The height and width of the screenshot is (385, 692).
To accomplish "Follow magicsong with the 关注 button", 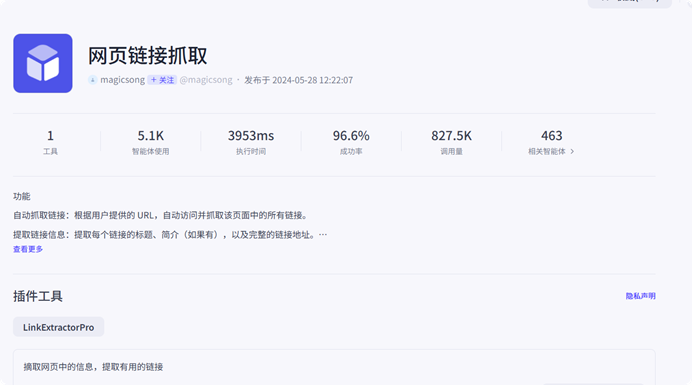I will click(x=162, y=80).
